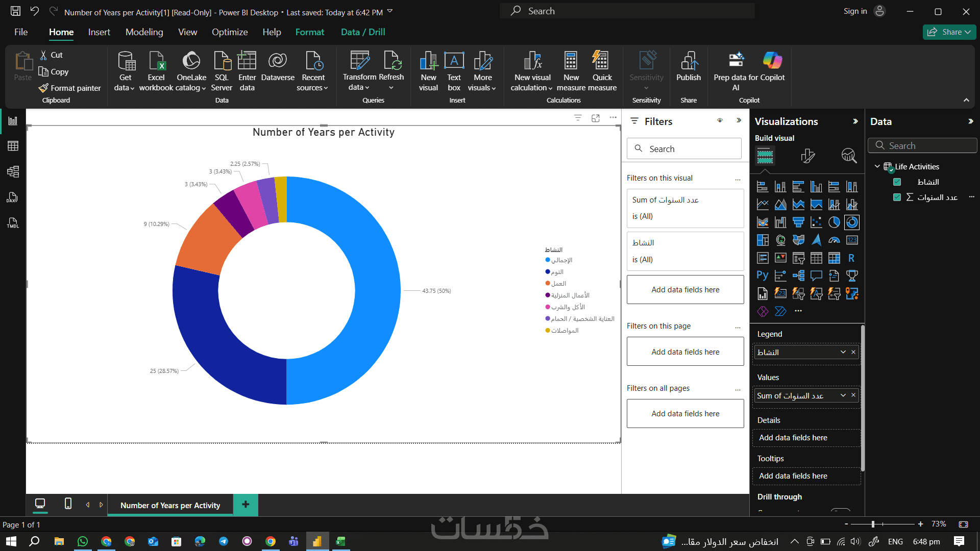Open the DAX query view icon

pos(13,197)
